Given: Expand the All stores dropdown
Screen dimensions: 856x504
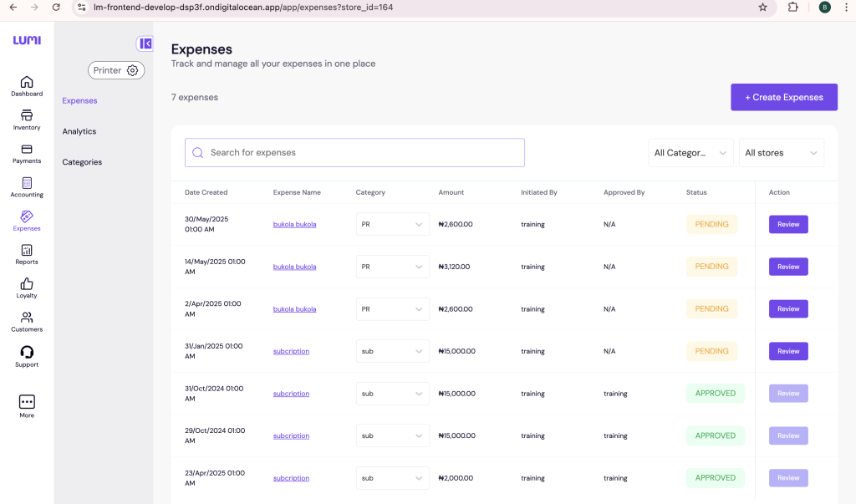Looking at the screenshot, I should tap(781, 153).
